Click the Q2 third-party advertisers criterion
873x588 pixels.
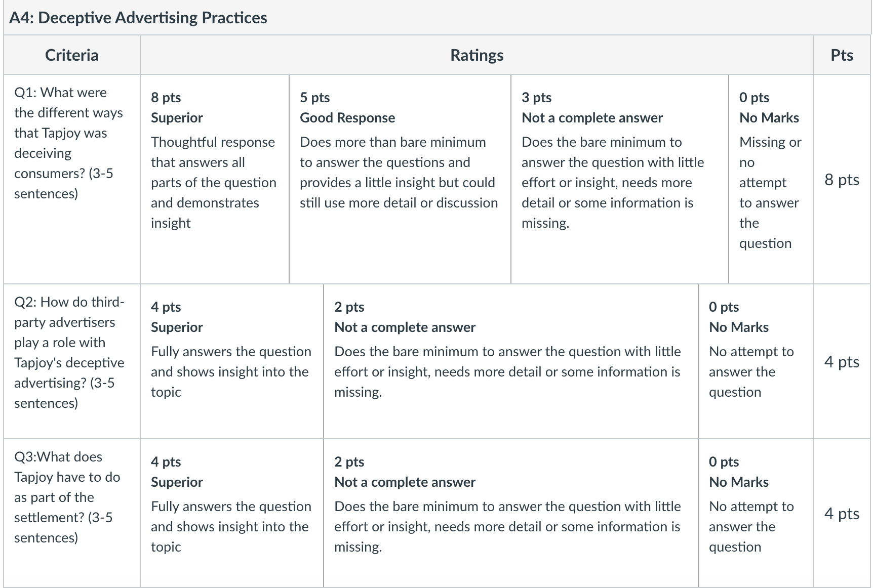click(x=69, y=352)
